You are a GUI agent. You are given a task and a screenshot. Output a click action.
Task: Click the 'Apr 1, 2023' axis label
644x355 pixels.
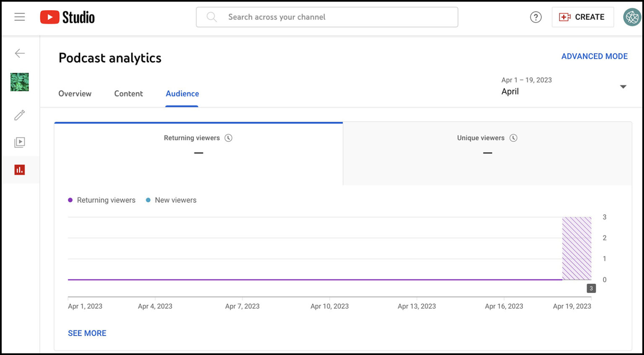pyautogui.click(x=85, y=306)
